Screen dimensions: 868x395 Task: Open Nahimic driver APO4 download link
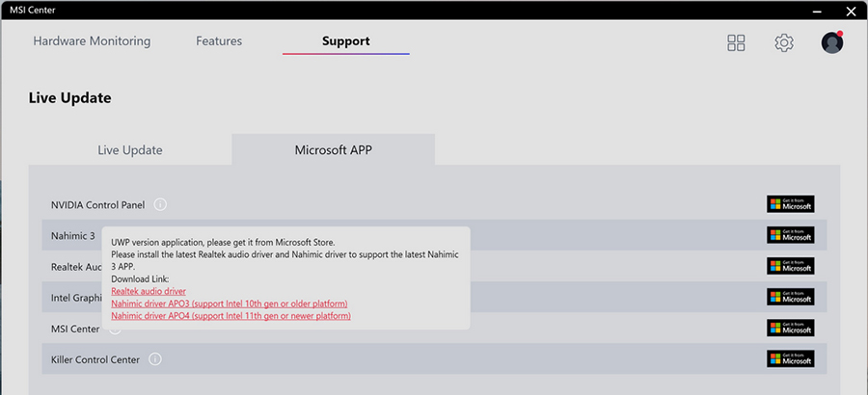click(x=231, y=316)
